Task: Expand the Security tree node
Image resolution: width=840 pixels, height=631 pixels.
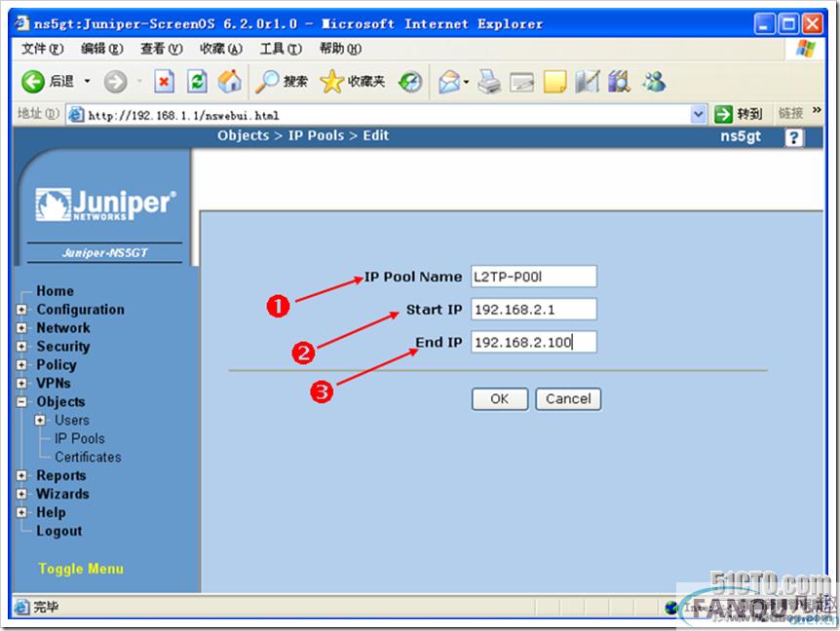Action: click(x=21, y=347)
